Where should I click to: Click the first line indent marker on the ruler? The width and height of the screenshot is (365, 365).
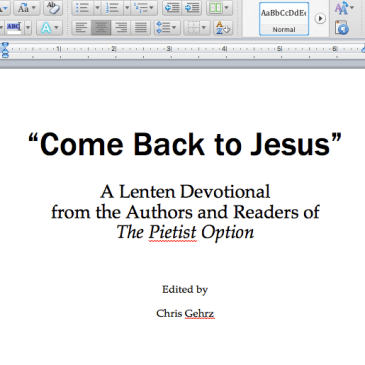tap(5, 45)
